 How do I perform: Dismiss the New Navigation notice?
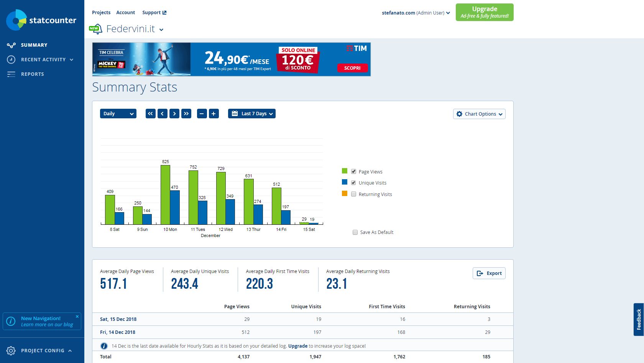77,317
